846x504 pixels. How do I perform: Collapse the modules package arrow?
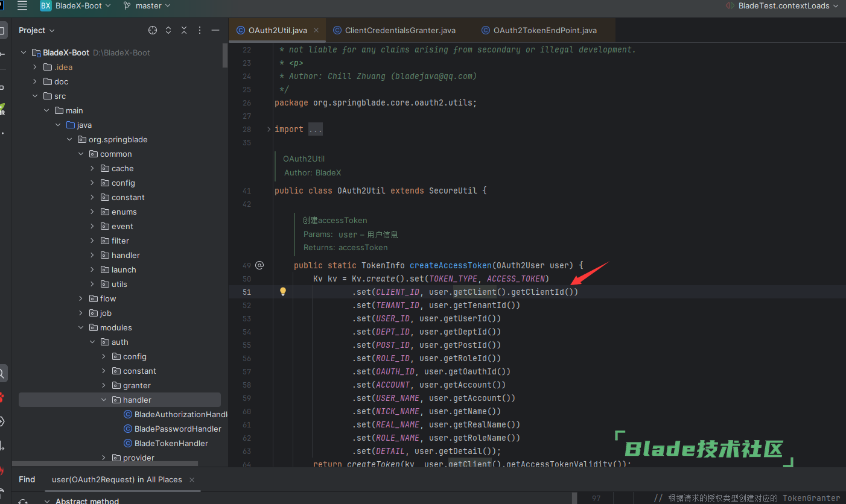coord(81,327)
